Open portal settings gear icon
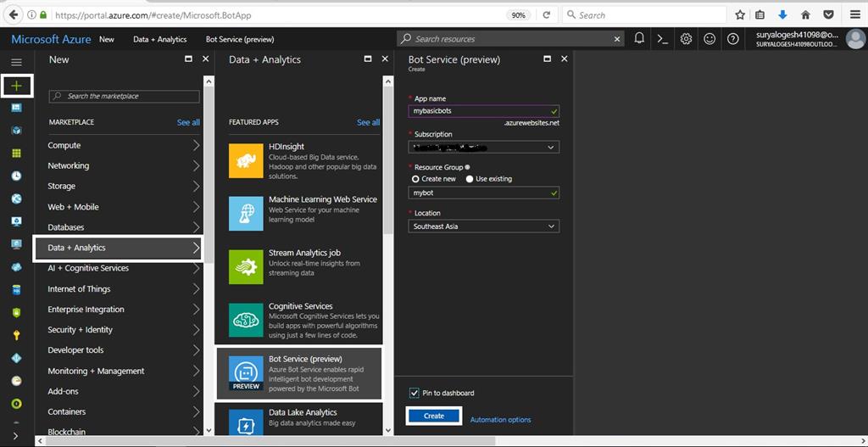 [x=686, y=39]
